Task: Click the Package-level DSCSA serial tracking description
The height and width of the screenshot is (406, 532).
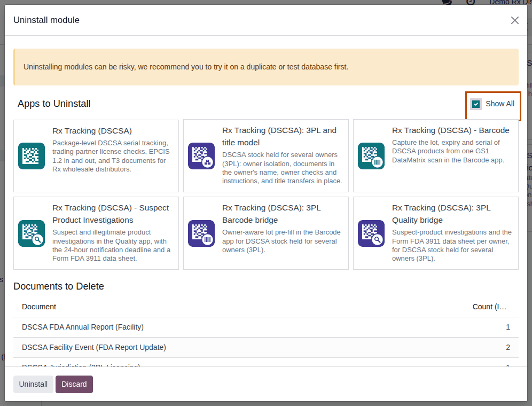Action: coord(111,156)
